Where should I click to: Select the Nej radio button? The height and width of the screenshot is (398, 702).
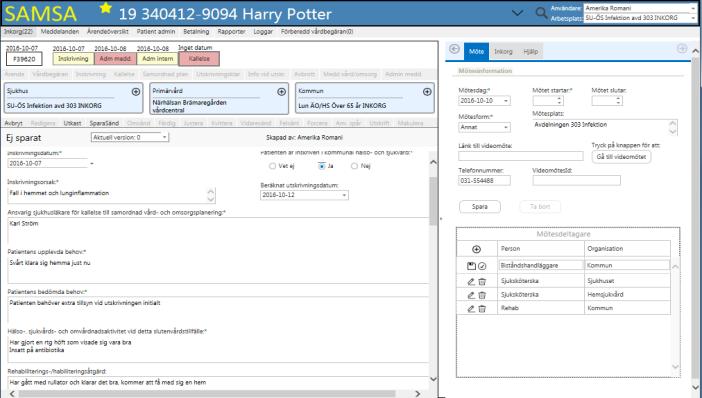coord(355,166)
